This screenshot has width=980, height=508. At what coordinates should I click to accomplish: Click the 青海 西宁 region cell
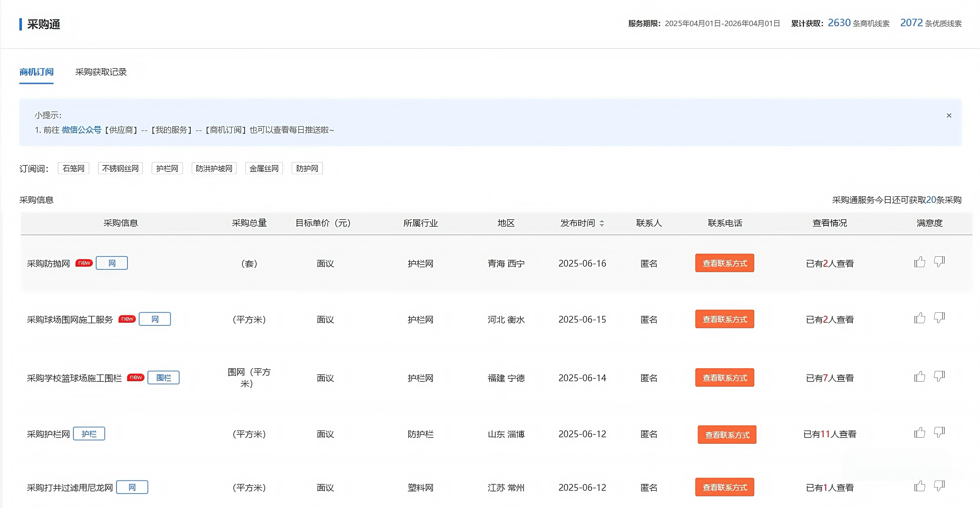(x=506, y=264)
